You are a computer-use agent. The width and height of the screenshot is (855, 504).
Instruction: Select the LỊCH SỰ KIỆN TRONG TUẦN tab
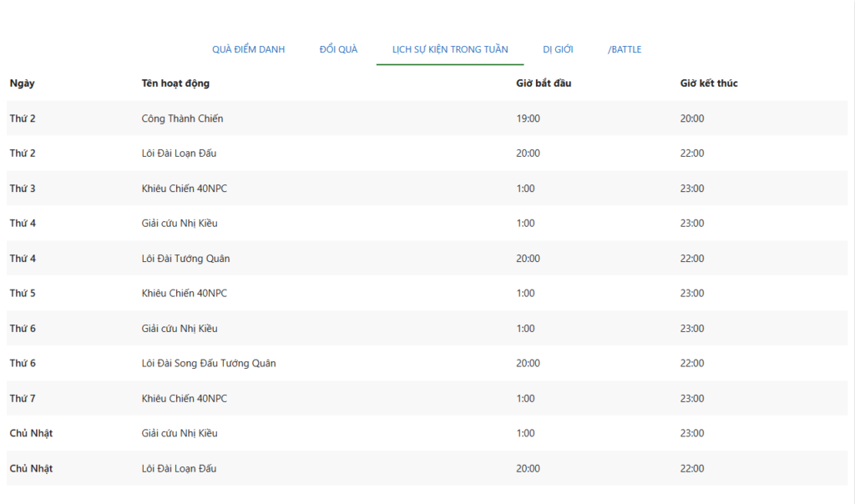[450, 50]
